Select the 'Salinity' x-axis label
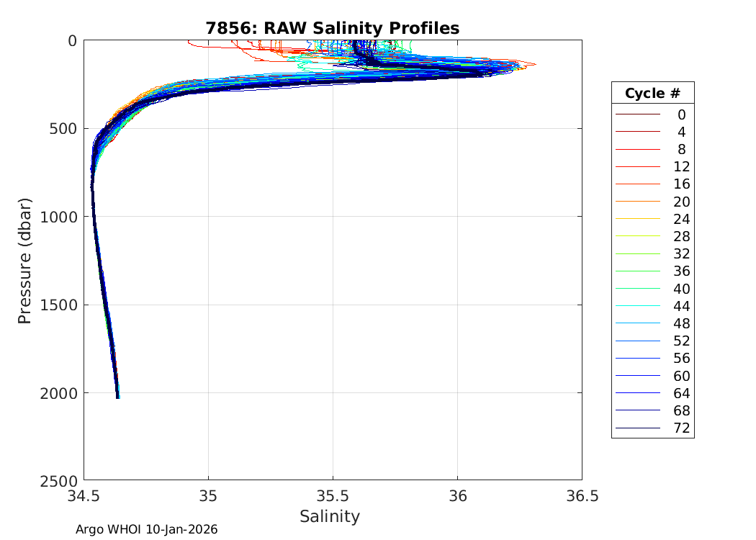 pos(330,516)
